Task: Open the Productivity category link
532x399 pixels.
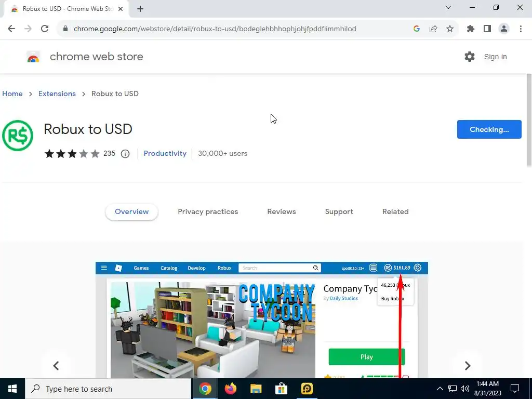Action: (x=165, y=153)
